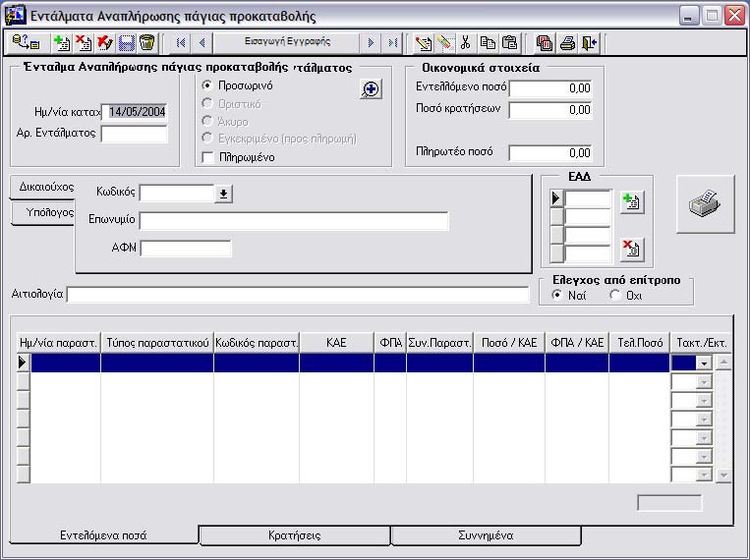Click the Αιτιολογία text field

[297, 295]
